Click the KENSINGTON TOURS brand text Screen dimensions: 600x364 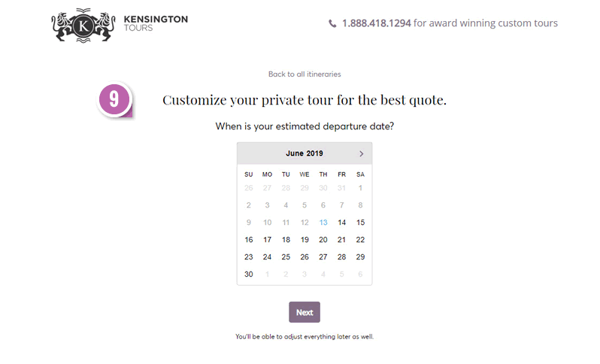(x=156, y=23)
